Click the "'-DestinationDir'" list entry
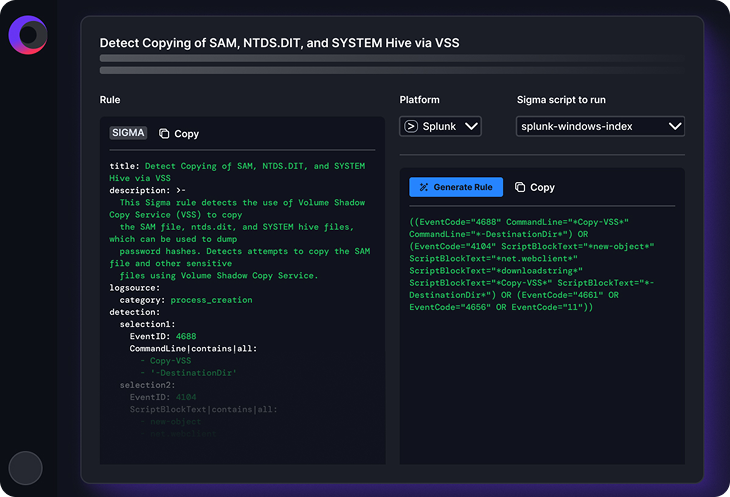The image size is (730, 497). tap(188, 373)
